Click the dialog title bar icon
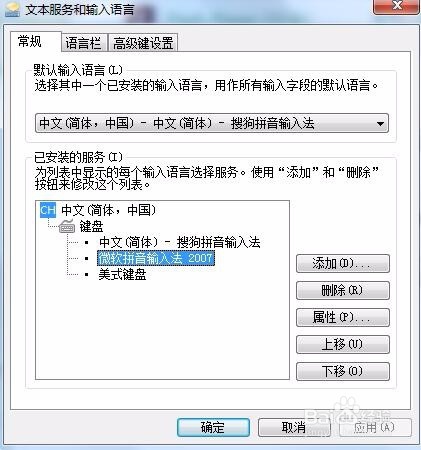The image size is (421, 450). point(12,9)
